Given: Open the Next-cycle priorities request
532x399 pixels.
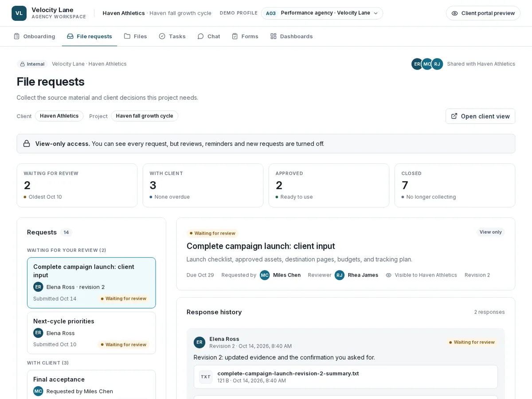Looking at the screenshot, I should (x=91, y=333).
